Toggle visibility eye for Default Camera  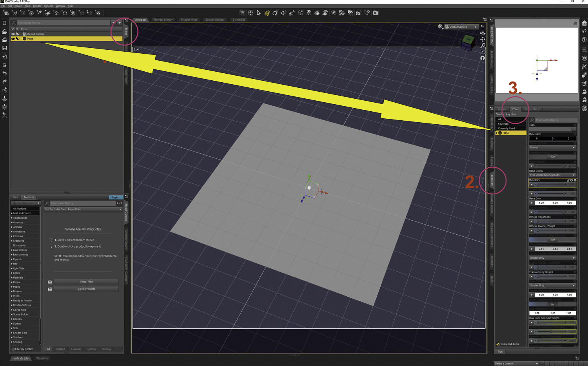[x=13, y=34]
